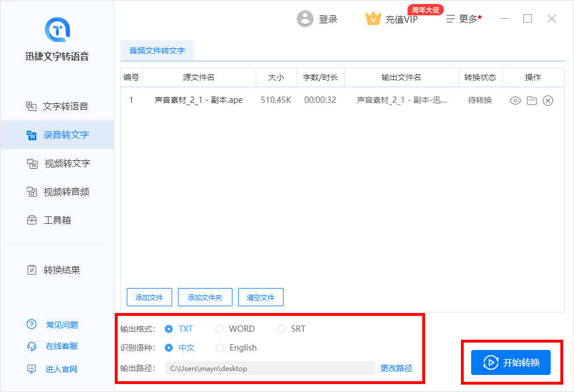Select the 音频文件转文字 tab

[157, 51]
